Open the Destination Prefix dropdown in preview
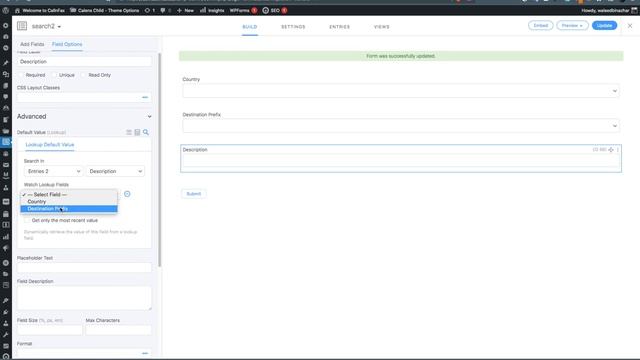Viewport: 640px width, 360px height. (401, 126)
